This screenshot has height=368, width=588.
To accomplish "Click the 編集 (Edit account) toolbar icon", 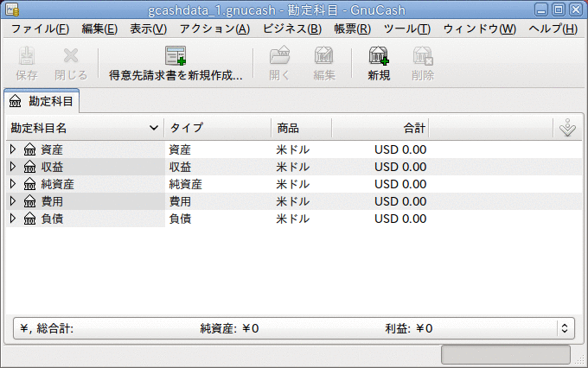I will [323, 56].
